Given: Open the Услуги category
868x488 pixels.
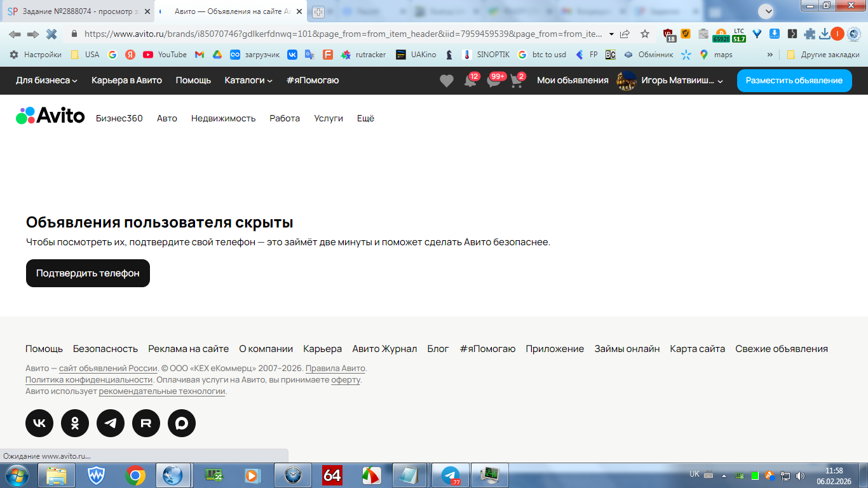Looking at the screenshot, I should 329,118.
